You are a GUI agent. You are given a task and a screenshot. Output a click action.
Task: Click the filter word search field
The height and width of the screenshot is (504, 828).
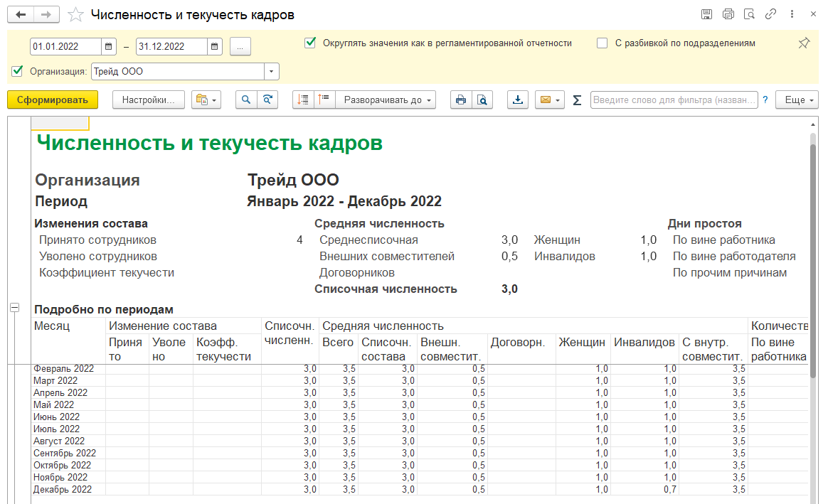[x=674, y=100]
